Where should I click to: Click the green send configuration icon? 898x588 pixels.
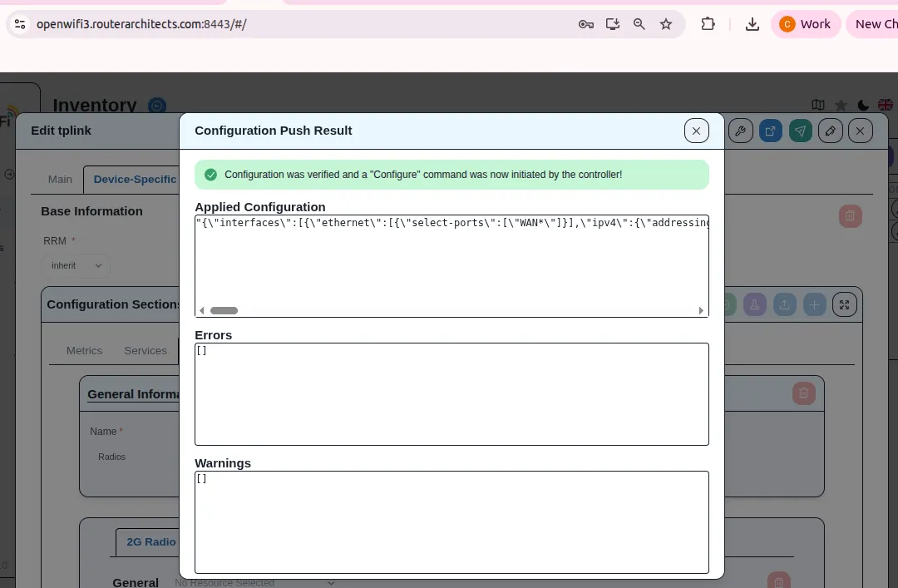pyautogui.click(x=801, y=131)
